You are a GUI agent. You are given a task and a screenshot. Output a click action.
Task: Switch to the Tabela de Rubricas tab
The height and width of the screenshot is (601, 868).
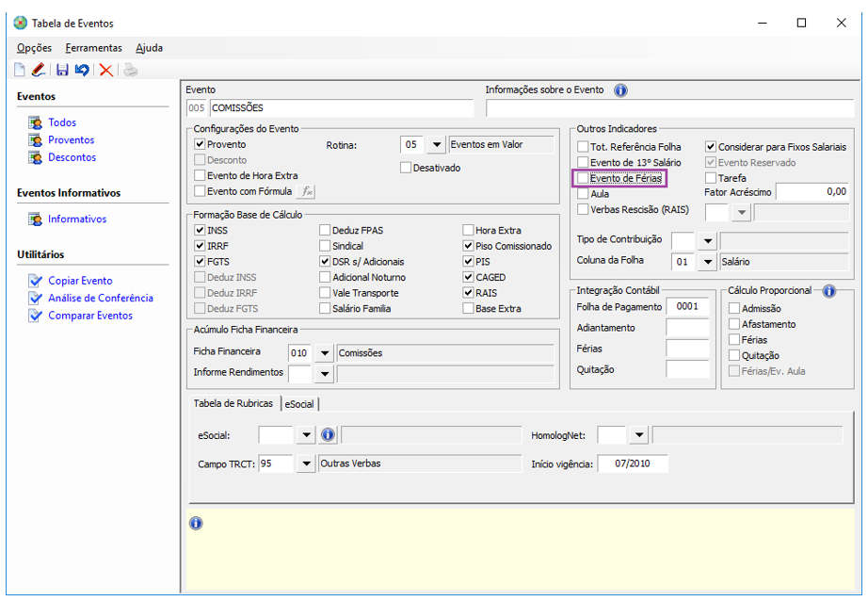click(233, 404)
